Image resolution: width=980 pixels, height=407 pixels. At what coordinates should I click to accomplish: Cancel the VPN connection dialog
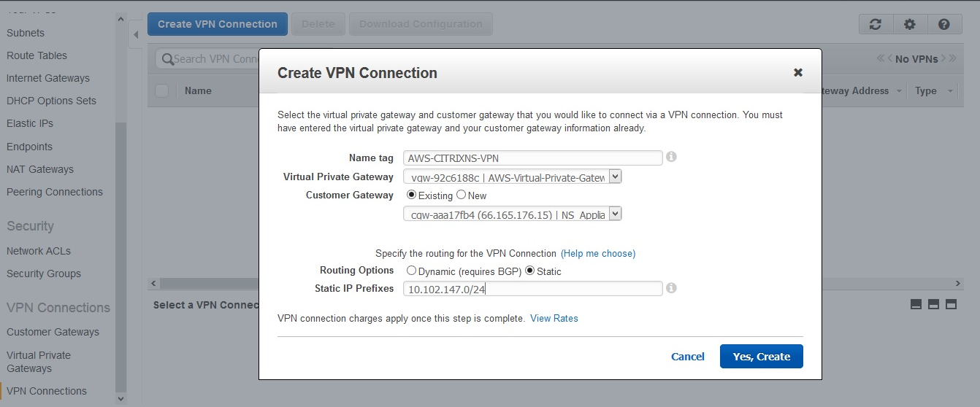point(688,357)
